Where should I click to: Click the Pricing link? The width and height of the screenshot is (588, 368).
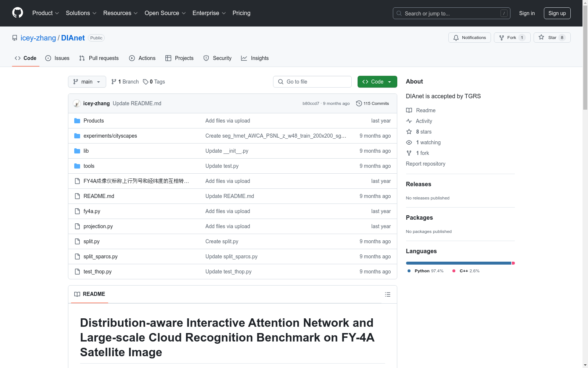click(241, 13)
